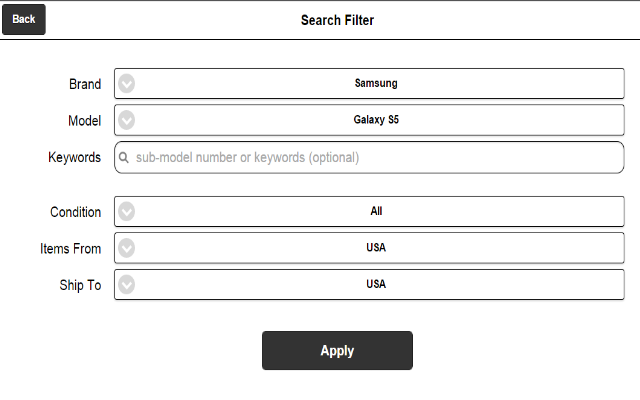Open the Model dropdown showing Galaxy S5
Screen dimensions: 640x400
click(x=369, y=120)
